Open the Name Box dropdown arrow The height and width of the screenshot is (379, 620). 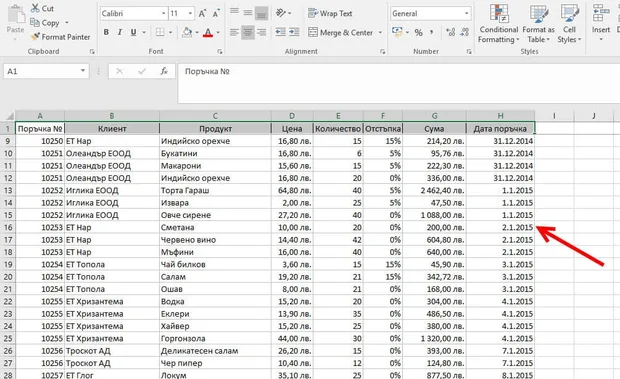pyautogui.click(x=83, y=71)
